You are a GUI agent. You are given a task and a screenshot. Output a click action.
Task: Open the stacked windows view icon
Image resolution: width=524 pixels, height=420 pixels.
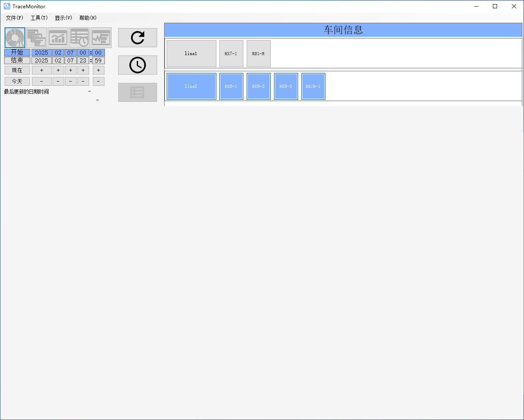pos(36,38)
